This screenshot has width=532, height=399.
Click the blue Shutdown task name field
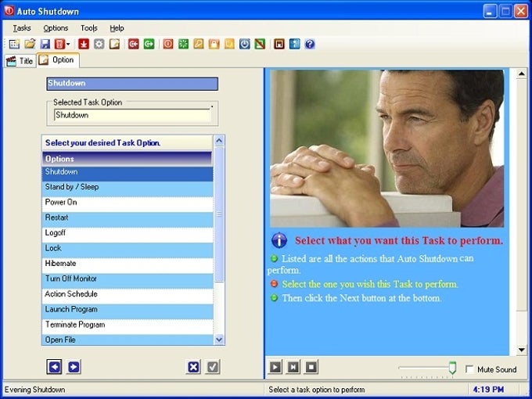(x=132, y=84)
